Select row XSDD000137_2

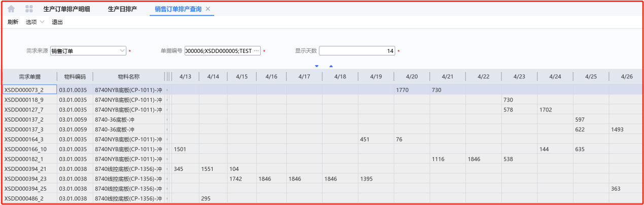(x=323, y=119)
